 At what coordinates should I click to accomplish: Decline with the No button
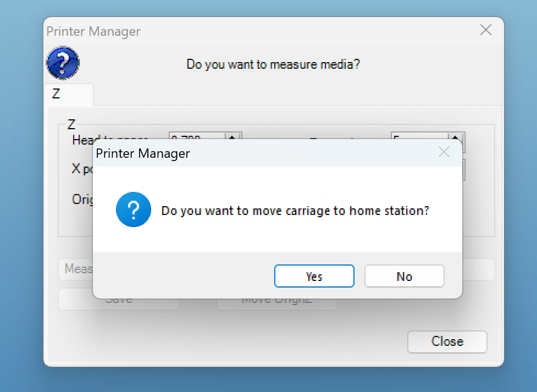pos(404,276)
